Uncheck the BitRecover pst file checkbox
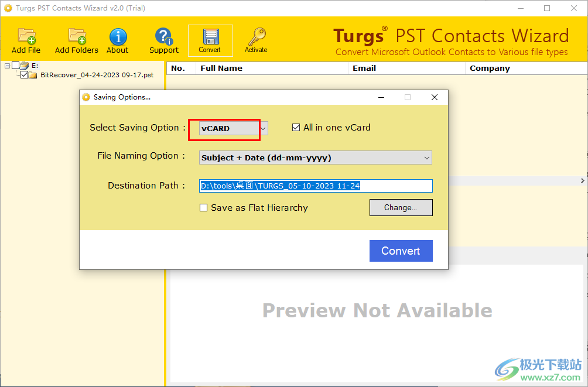 [25, 75]
